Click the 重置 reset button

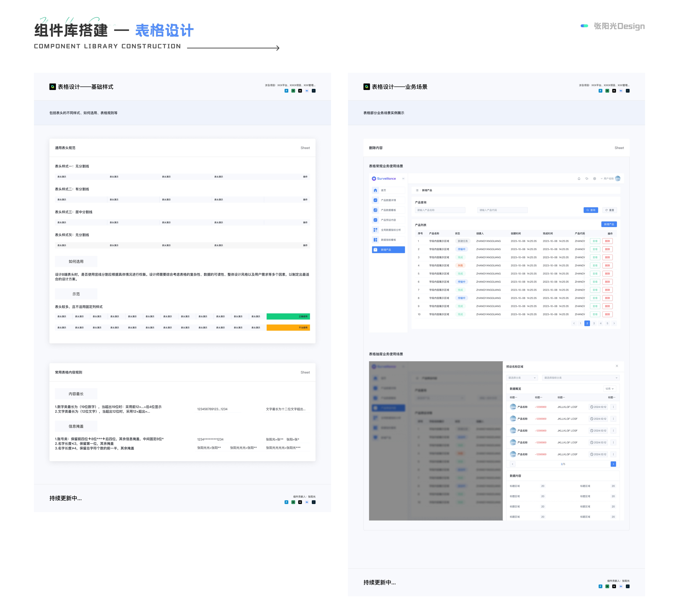pyautogui.click(x=609, y=210)
